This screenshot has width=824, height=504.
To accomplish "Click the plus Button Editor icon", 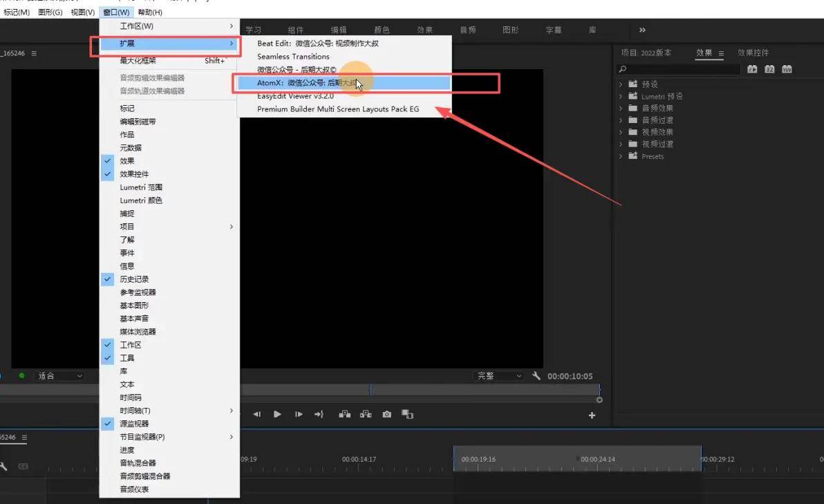I will pos(592,416).
